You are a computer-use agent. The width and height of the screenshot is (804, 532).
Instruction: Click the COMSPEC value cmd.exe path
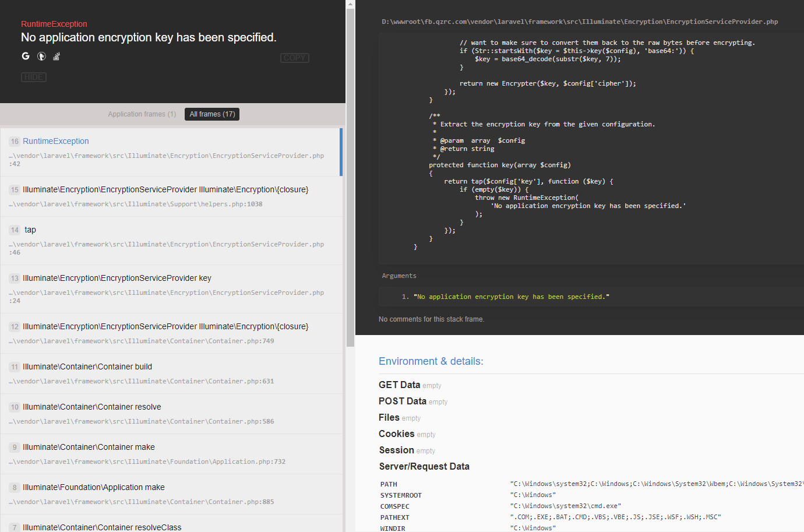[566, 506]
